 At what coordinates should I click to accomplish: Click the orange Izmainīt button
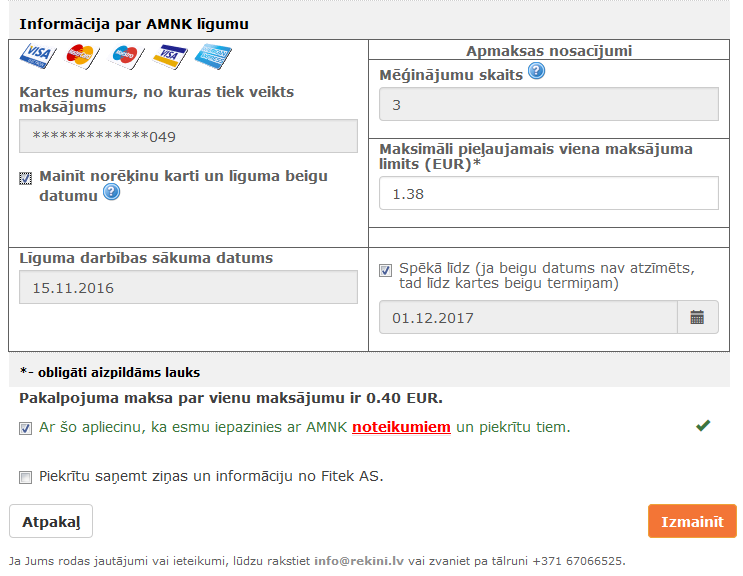(x=692, y=521)
